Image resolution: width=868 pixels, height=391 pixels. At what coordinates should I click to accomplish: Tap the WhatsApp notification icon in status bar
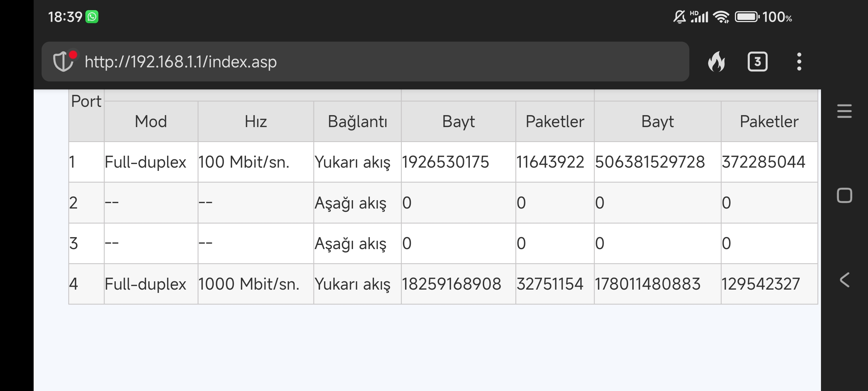[92, 17]
